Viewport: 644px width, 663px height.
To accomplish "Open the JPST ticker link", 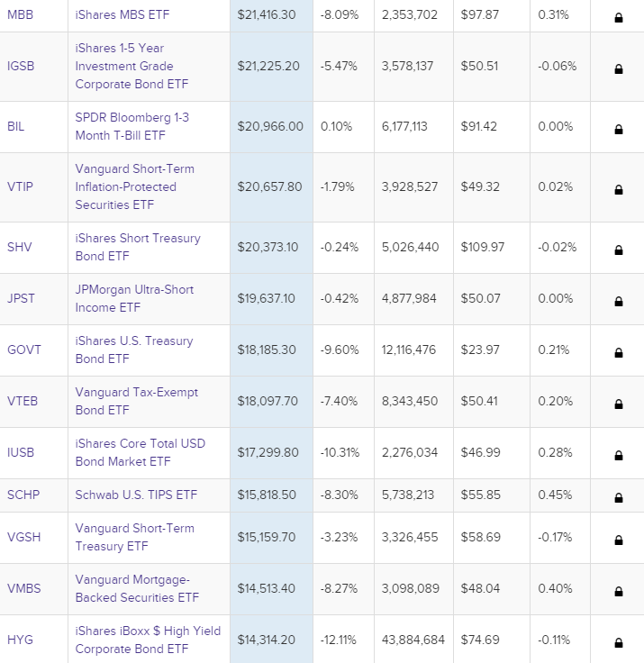I will pyautogui.click(x=21, y=298).
